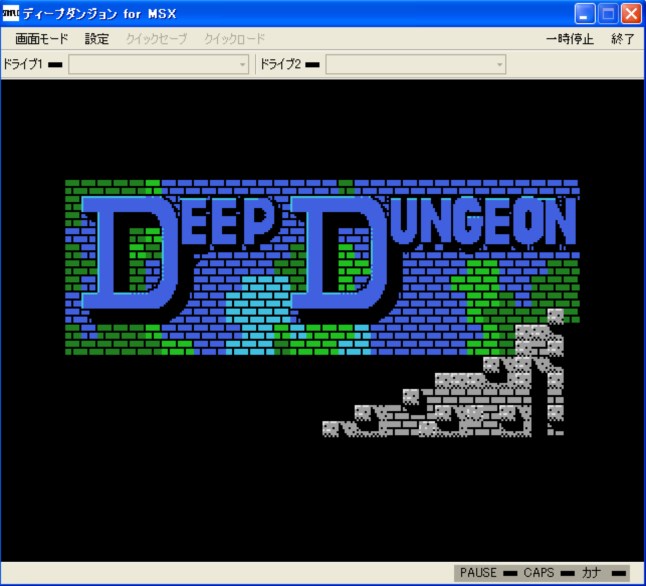
Task: Click the disabled maximize button
Action: click(x=608, y=14)
